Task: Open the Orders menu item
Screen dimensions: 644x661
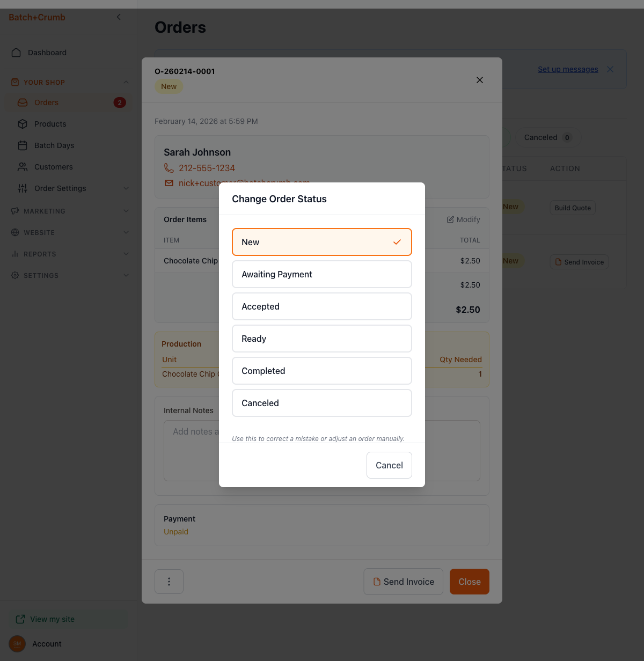Action: (x=47, y=102)
